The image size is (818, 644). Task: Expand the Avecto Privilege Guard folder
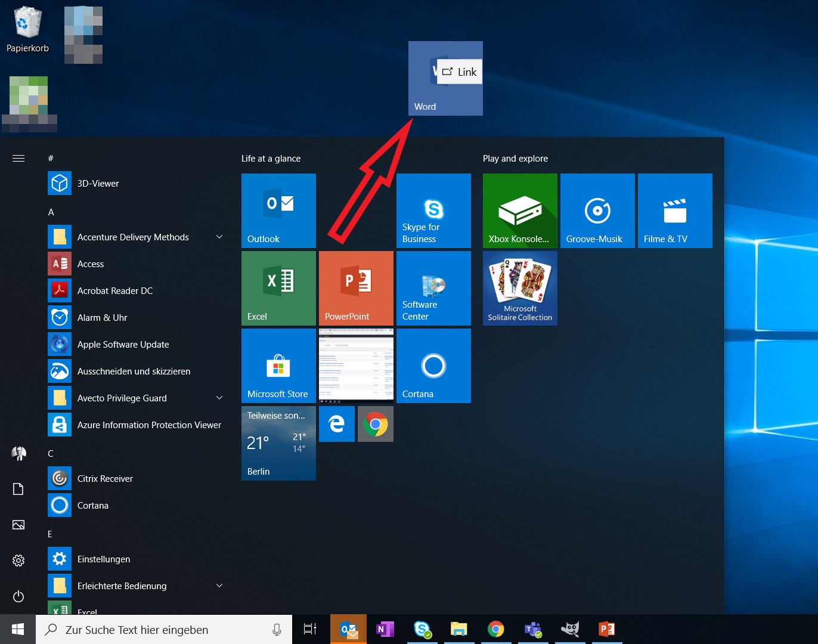coord(219,398)
